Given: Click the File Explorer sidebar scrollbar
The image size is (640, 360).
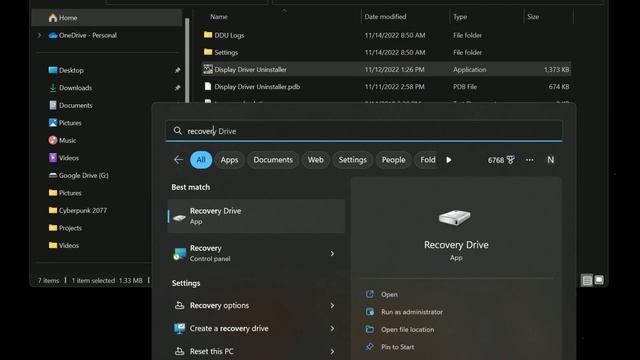Looking at the screenshot, I should click(x=187, y=60).
